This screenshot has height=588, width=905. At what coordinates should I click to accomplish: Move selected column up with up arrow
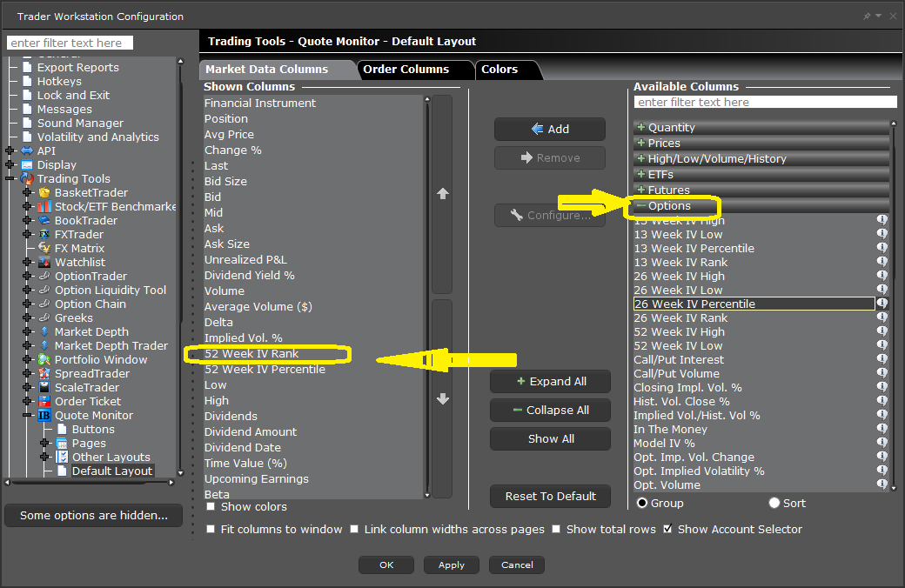(x=443, y=194)
